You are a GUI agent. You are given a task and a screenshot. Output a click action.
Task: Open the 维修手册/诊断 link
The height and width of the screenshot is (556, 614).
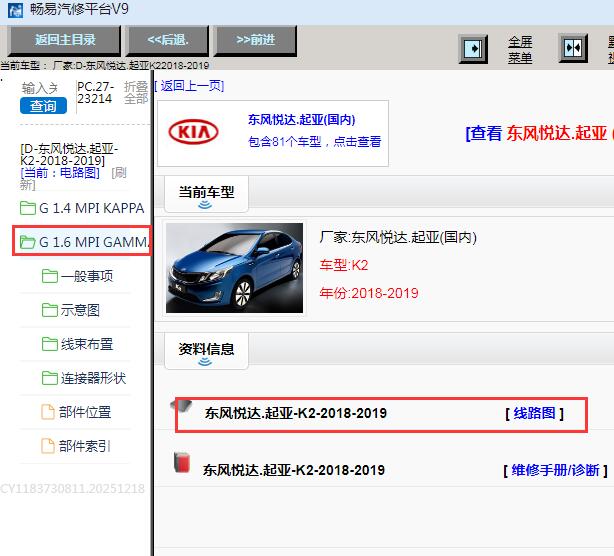tap(555, 470)
